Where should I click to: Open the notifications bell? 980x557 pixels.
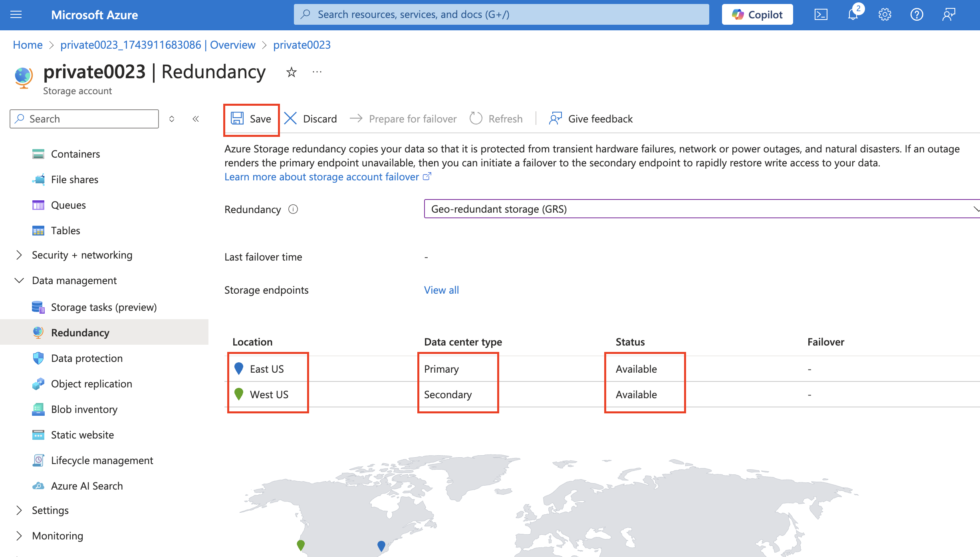point(853,15)
